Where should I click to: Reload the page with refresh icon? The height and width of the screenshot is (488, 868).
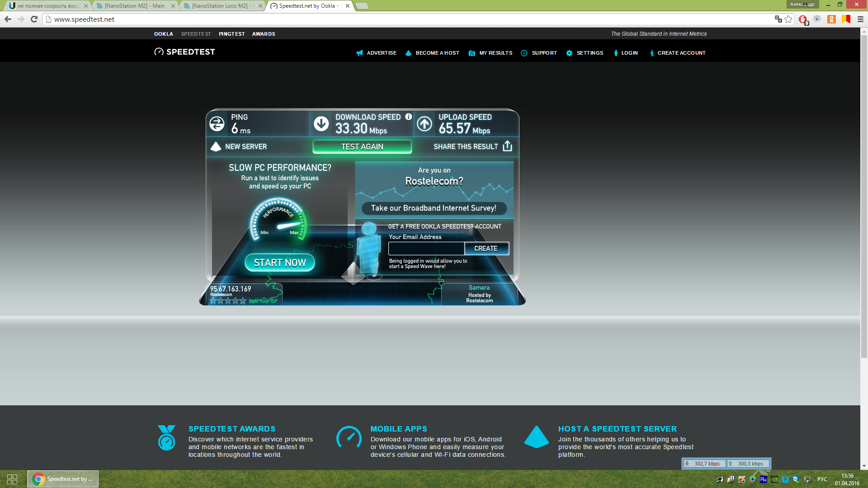click(x=34, y=19)
